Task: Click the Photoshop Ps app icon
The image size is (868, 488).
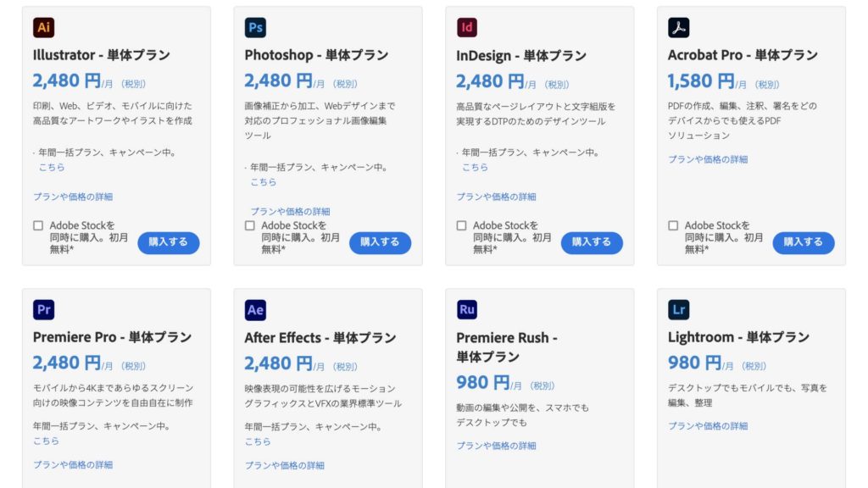Action: tap(255, 27)
